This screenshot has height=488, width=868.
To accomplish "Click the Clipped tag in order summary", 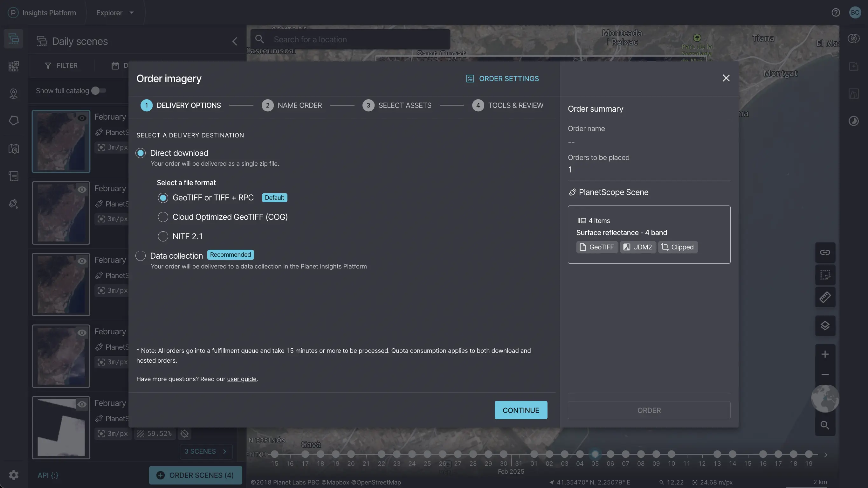I will [x=678, y=247].
